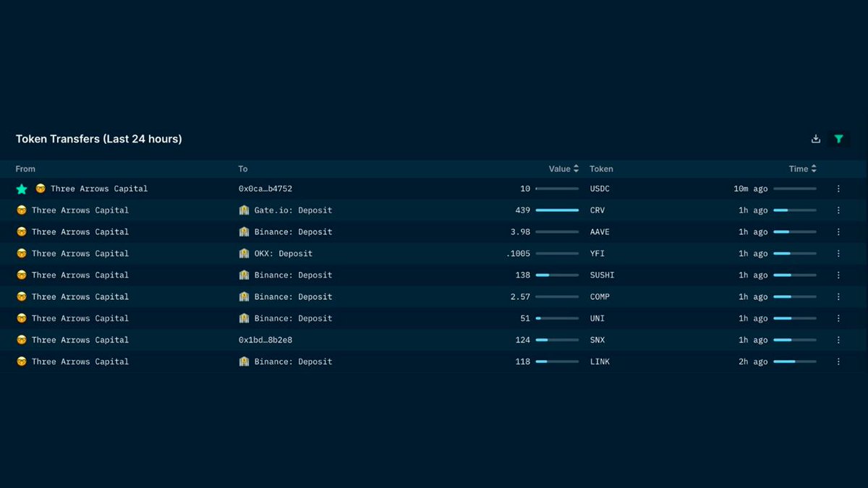Click the green star in the USDC row
The height and width of the screenshot is (488, 868).
coord(22,189)
